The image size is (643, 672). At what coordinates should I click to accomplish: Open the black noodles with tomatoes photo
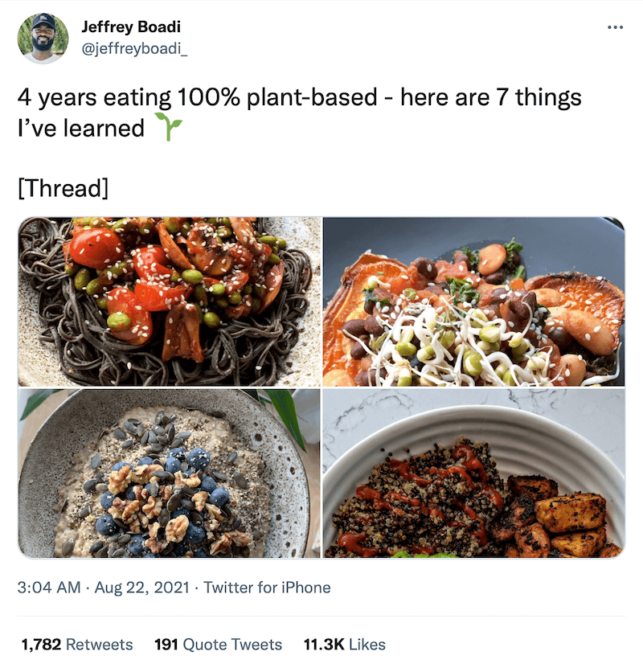click(170, 301)
